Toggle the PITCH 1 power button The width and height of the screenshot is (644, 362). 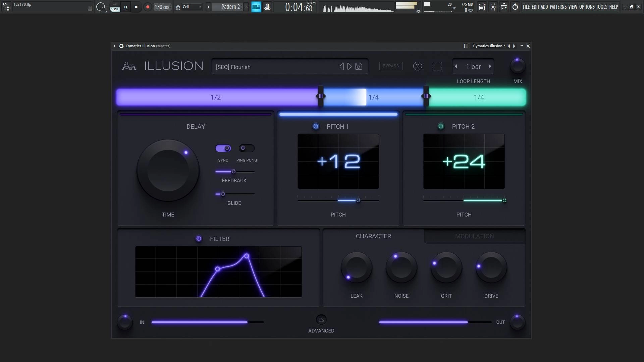[316, 126]
